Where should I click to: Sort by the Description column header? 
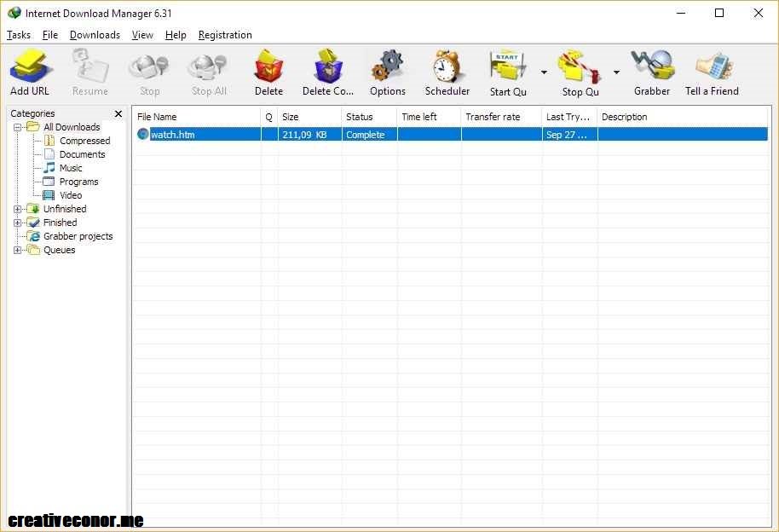[684, 117]
